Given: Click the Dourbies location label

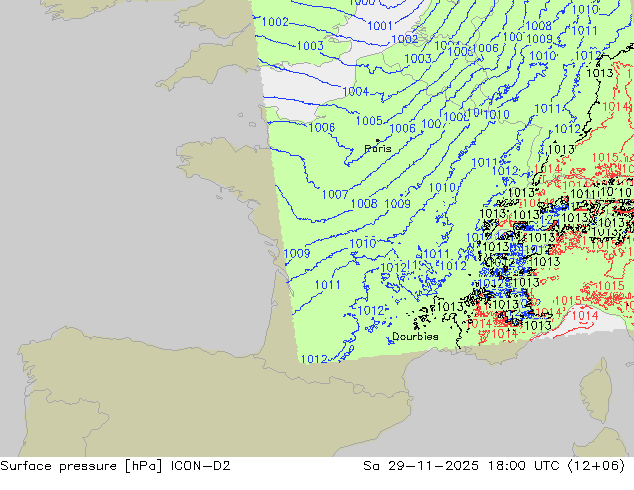Looking at the screenshot, I should (415, 336).
